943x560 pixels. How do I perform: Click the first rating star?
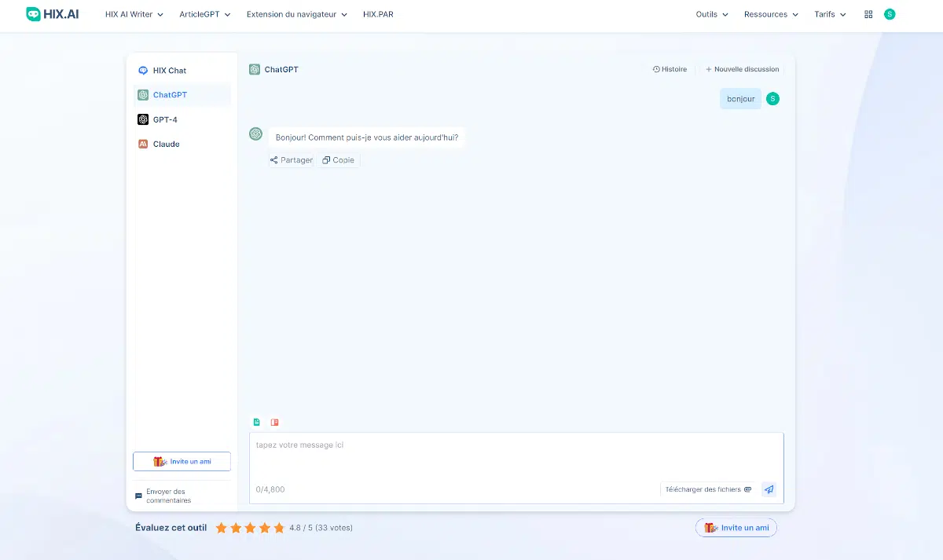pyautogui.click(x=222, y=528)
